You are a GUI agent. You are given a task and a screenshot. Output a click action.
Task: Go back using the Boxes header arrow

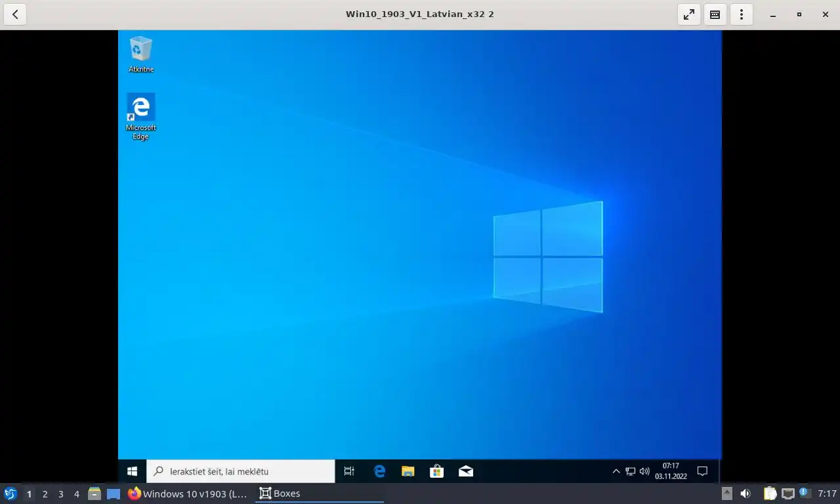click(15, 14)
